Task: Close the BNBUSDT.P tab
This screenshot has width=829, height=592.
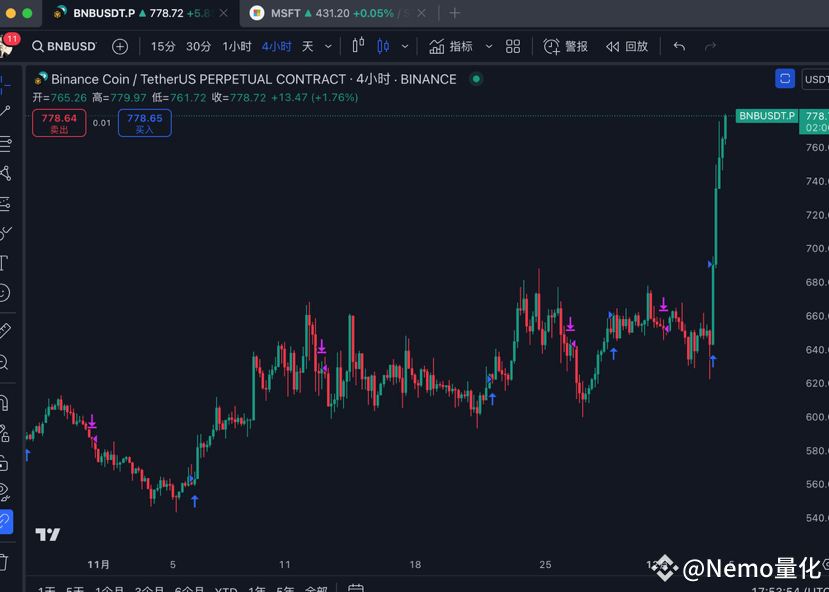Action: pyautogui.click(x=224, y=13)
